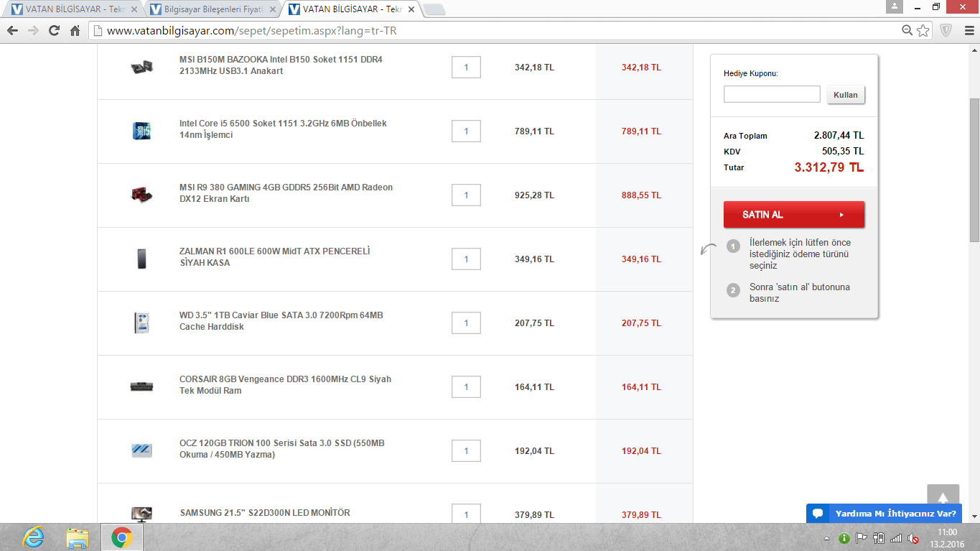Click the WD Caviar Blue harddisk thumbnail
This screenshot has width=980, height=551.
click(x=142, y=323)
